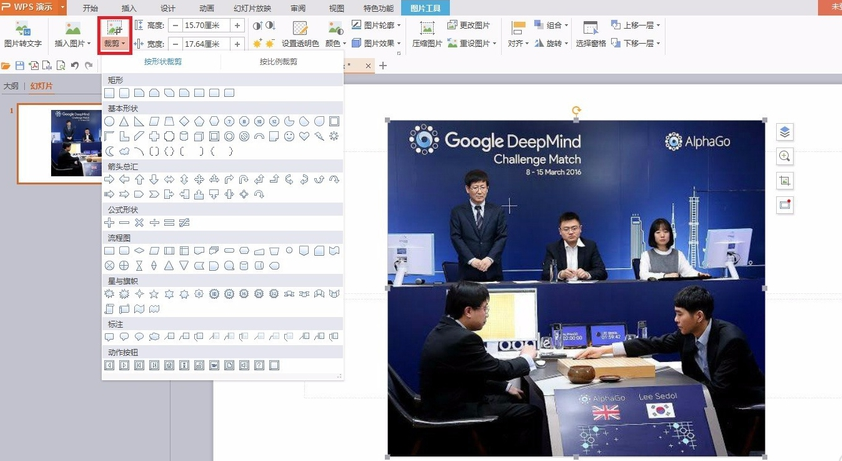Select the first rectangle crop shape
The image size is (842, 461).
(110, 93)
